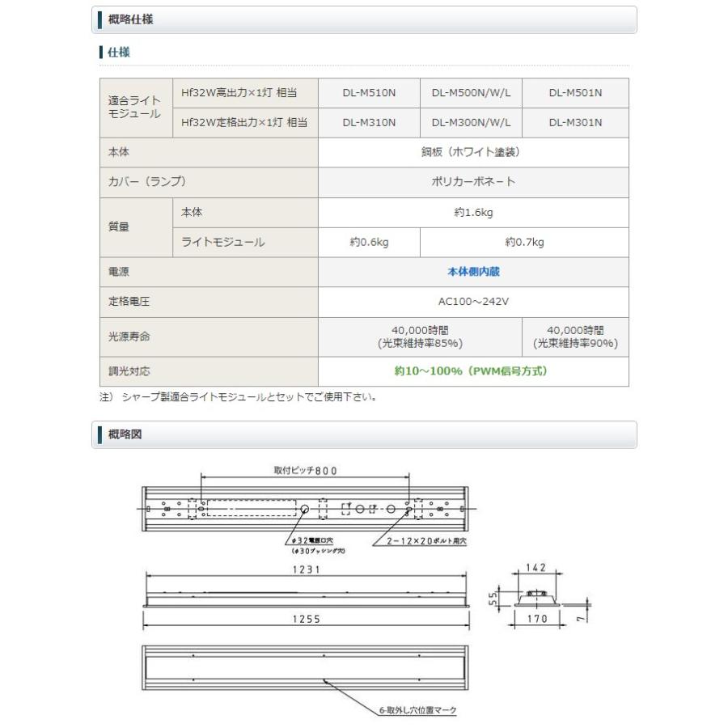Image resolution: width=728 pixels, height=728 pixels.
Task: Click the bottom-view fixture drawing
Action: 305,667
